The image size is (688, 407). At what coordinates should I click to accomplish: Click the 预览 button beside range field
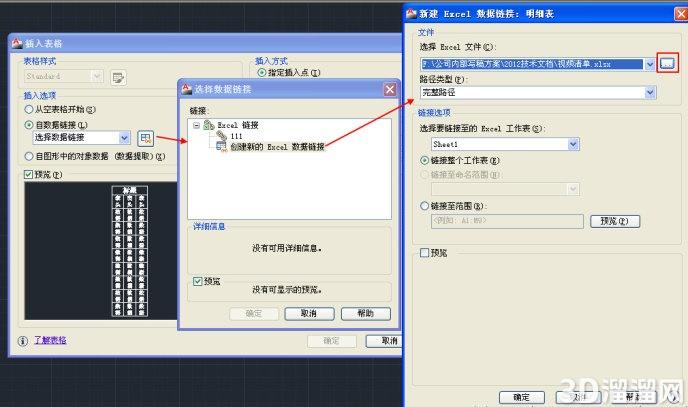[x=615, y=221]
